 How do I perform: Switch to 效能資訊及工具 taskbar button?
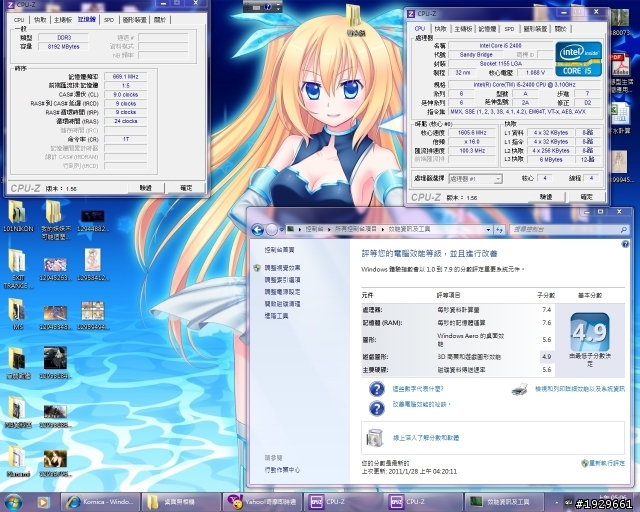pos(503,502)
